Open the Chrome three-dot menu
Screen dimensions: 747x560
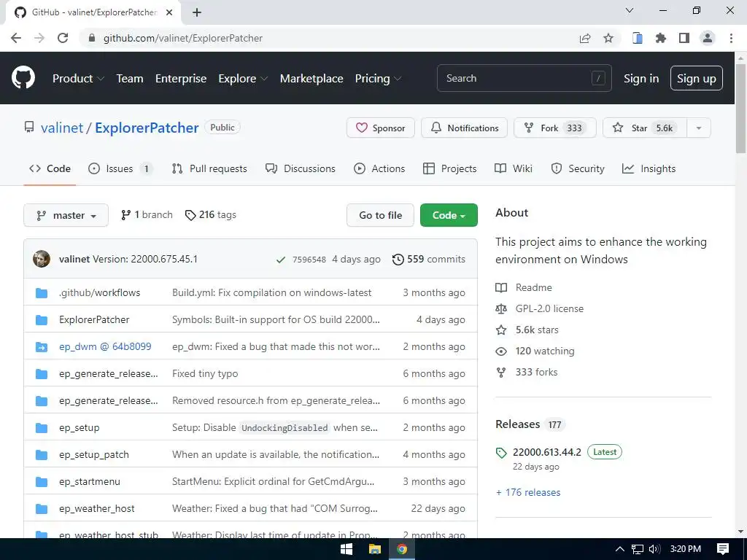(x=731, y=38)
